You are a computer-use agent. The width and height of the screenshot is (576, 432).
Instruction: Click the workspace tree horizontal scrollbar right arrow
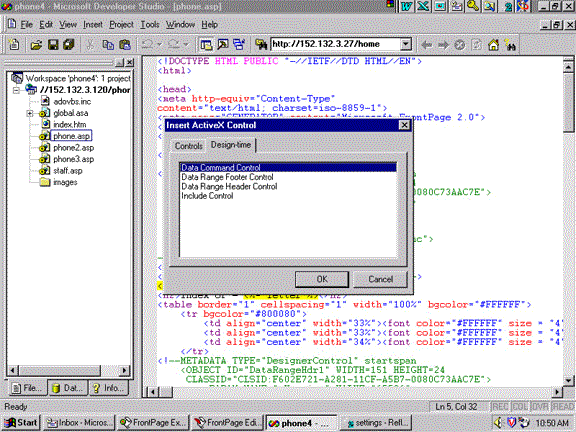125,370
